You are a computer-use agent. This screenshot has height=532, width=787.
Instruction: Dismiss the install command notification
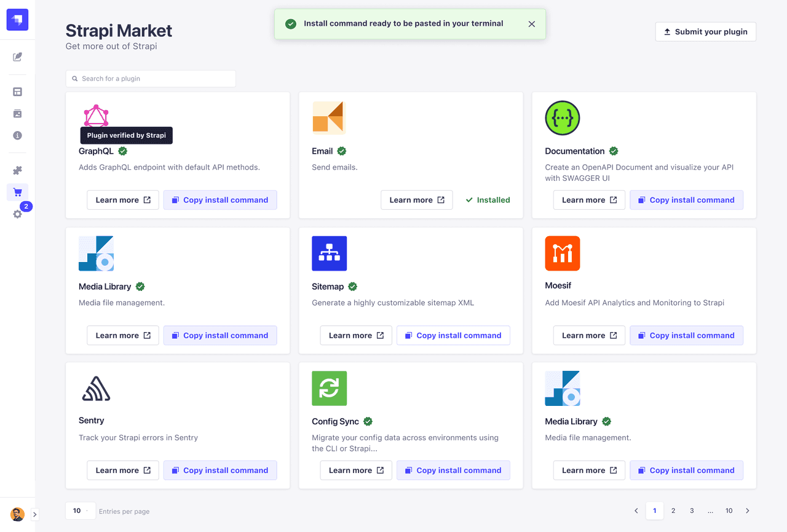[x=532, y=24]
